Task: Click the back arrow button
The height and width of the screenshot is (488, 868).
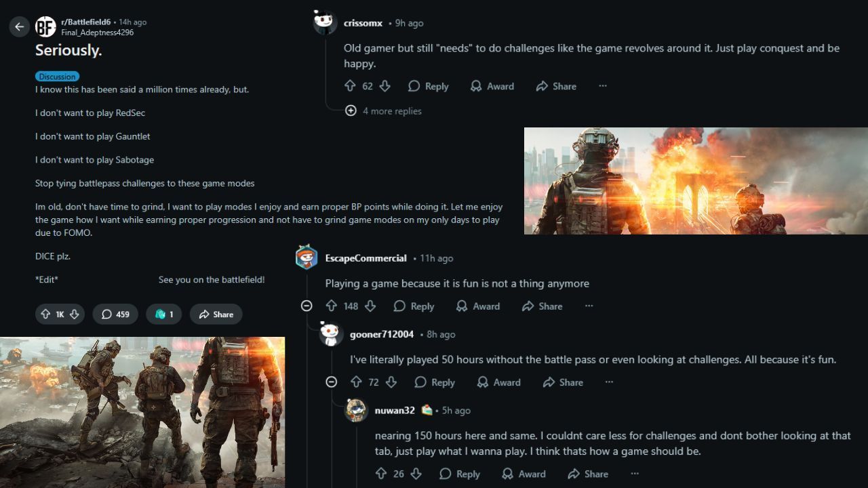Action: pyautogui.click(x=19, y=27)
